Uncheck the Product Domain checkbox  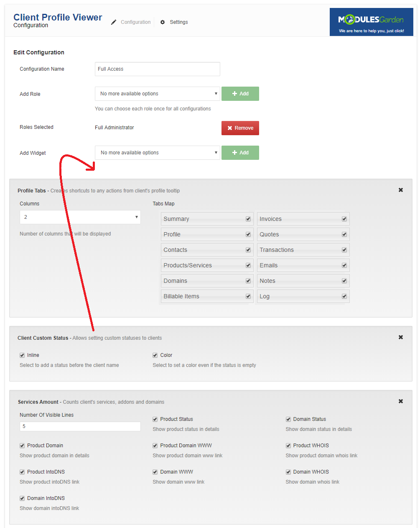pos(22,446)
